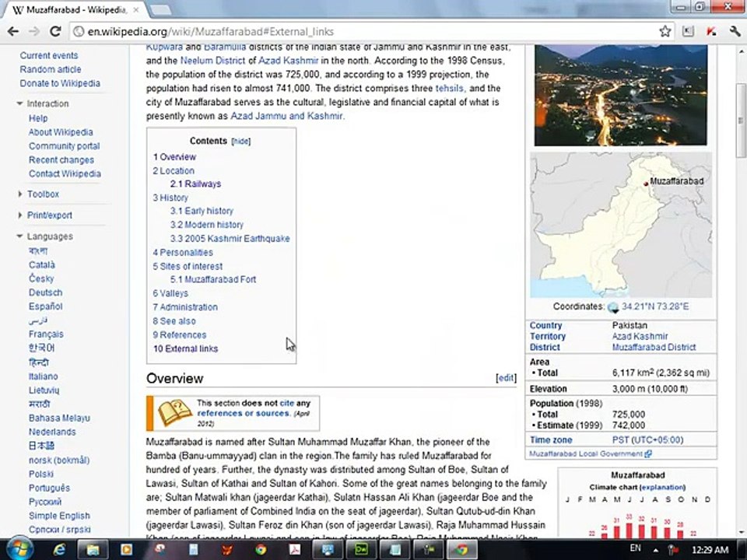
Task: Go to 5.1 Muzaffarabad Fort section
Action: pyautogui.click(x=213, y=279)
